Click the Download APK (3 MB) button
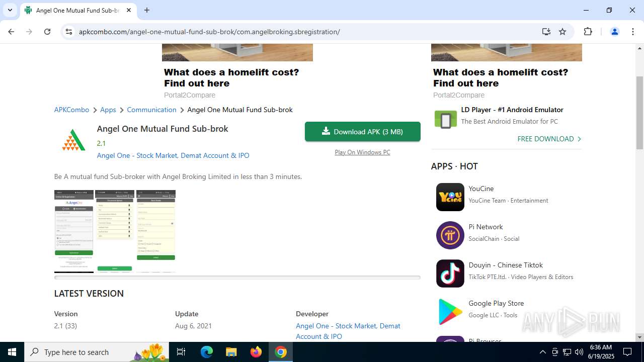This screenshot has height=362, width=644. [362, 132]
